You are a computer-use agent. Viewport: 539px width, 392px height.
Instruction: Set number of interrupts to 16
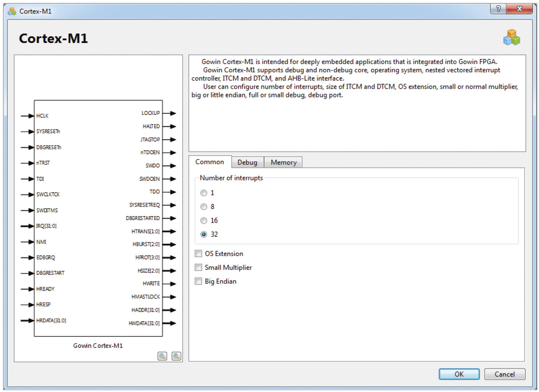204,221
